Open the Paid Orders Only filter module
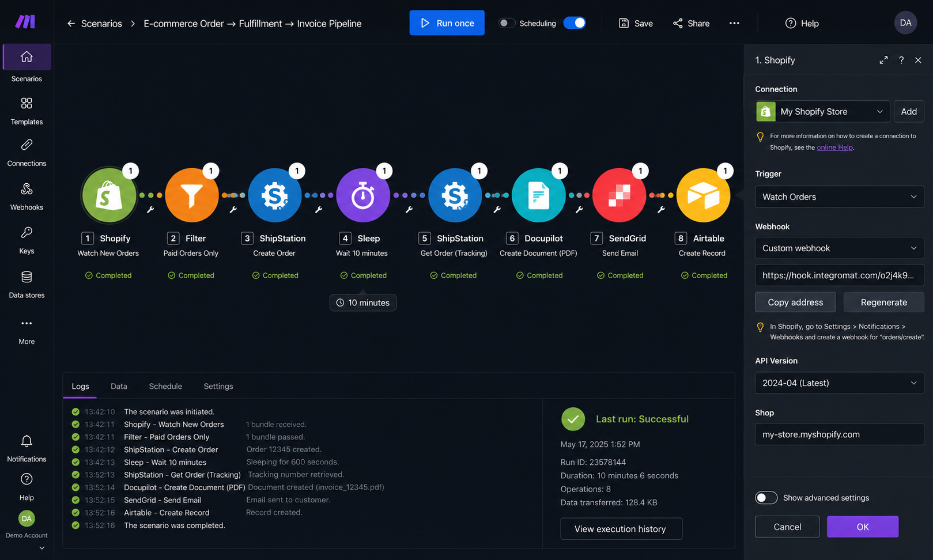Image resolution: width=933 pixels, height=560 pixels. coord(192,196)
